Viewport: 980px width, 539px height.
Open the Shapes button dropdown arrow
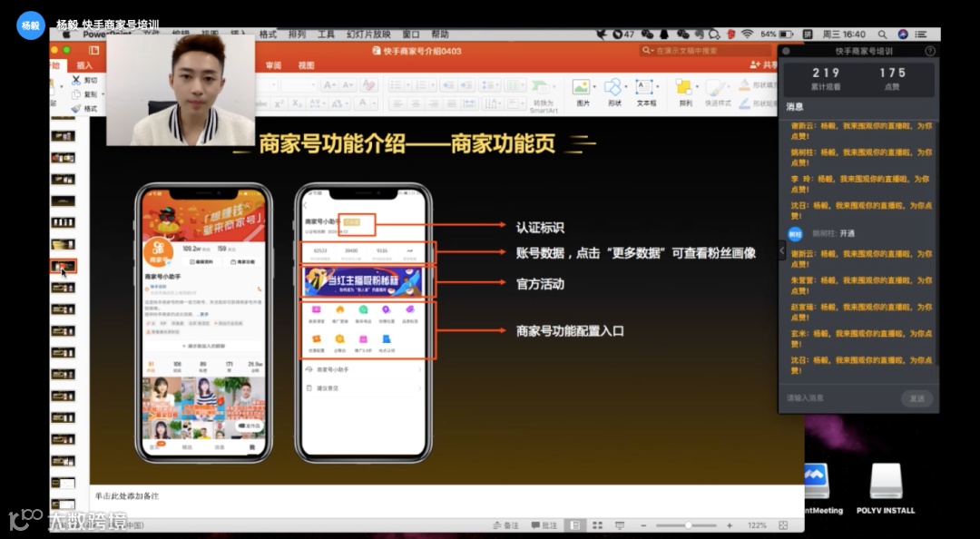pos(625,87)
